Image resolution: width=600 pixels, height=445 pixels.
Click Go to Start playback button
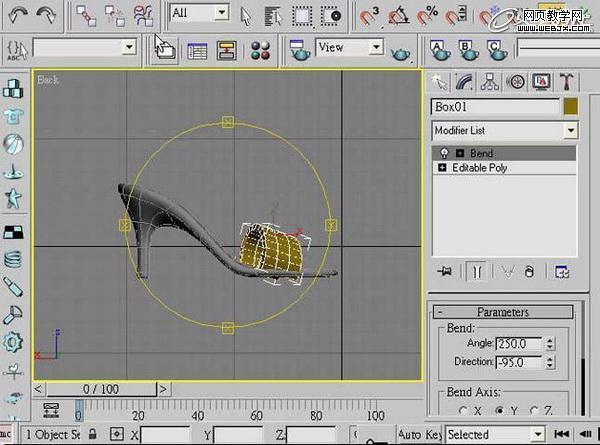click(x=561, y=434)
